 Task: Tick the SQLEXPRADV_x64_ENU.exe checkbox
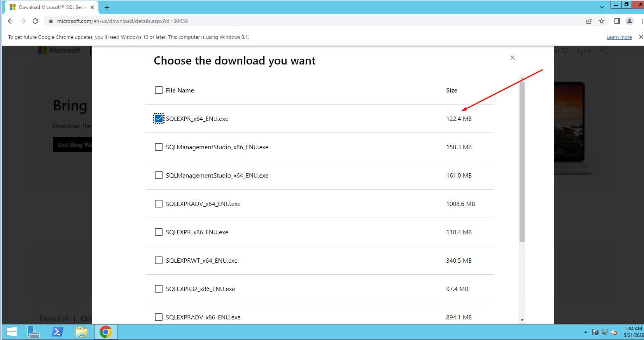[x=159, y=204]
